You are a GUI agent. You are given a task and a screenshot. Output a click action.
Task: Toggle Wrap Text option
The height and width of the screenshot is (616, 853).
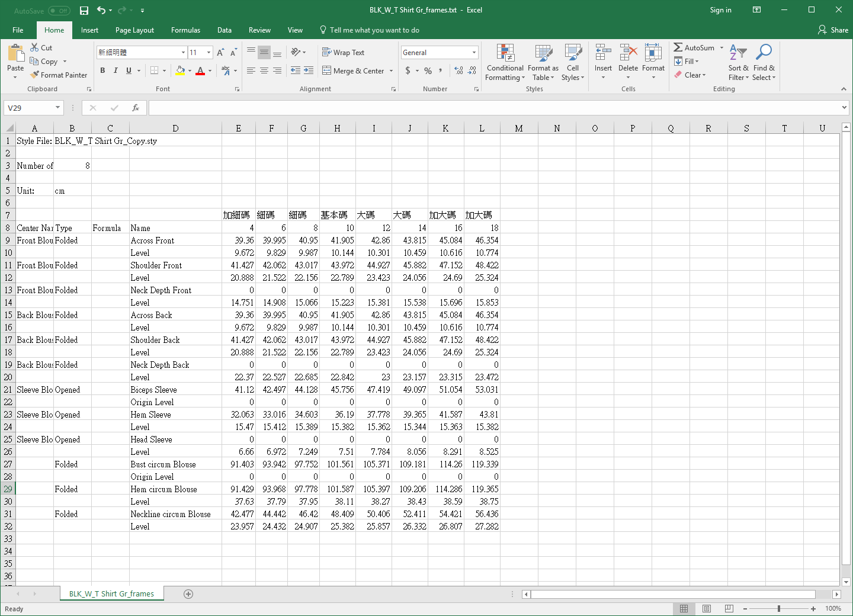pyautogui.click(x=343, y=53)
